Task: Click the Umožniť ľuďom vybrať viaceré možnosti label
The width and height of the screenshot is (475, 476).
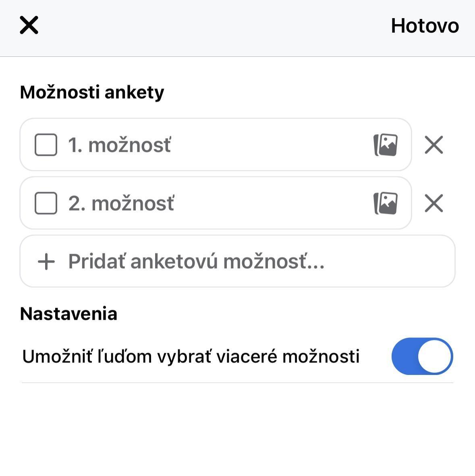Action: click(x=191, y=356)
